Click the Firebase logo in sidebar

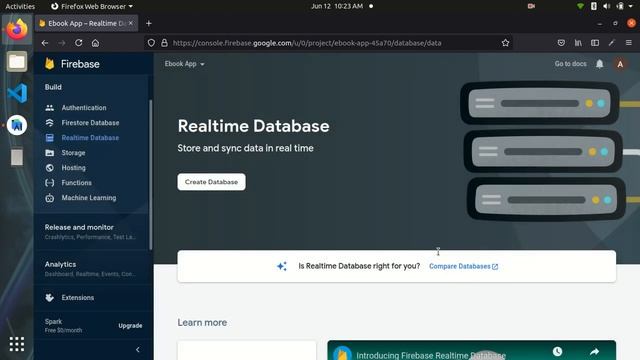tap(50, 64)
